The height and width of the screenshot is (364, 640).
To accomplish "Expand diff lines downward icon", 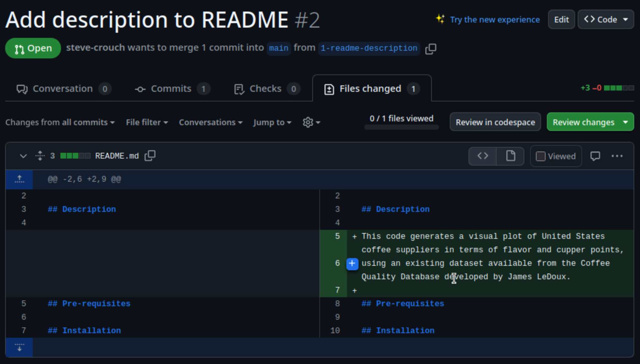I will pyautogui.click(x=19, y=347).
